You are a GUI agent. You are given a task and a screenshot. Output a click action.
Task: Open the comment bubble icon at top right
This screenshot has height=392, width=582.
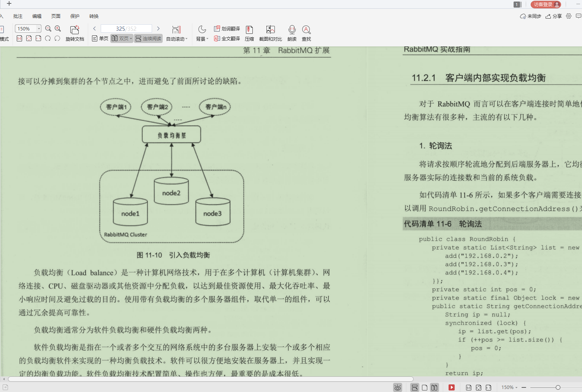(579, 16)
